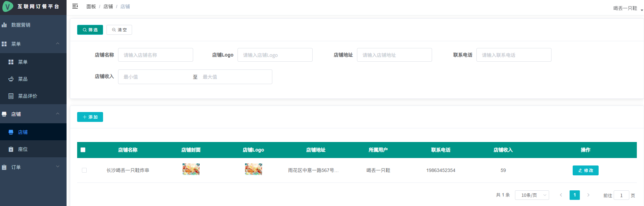Click the 所属用户 column header
Screen dimensions: 644x206
[378, 150]
